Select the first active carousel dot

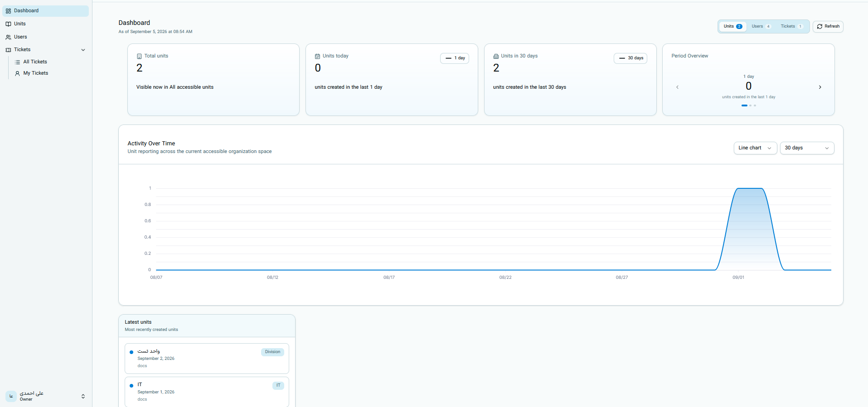744,105
